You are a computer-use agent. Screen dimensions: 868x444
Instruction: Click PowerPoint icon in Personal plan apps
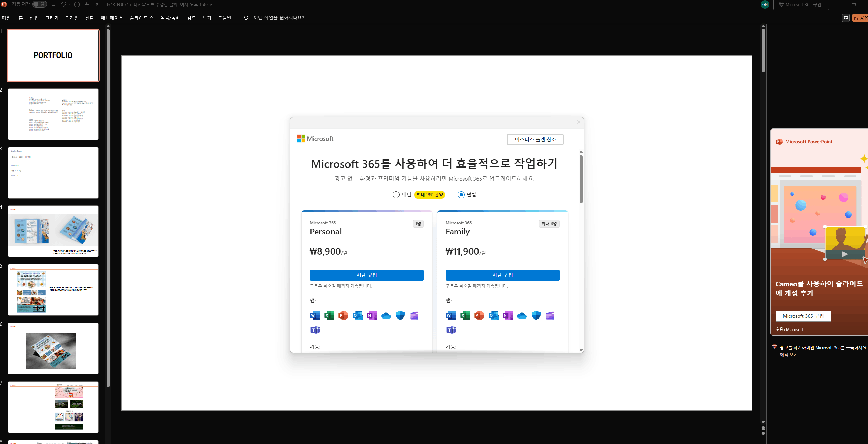pos(343,315)
